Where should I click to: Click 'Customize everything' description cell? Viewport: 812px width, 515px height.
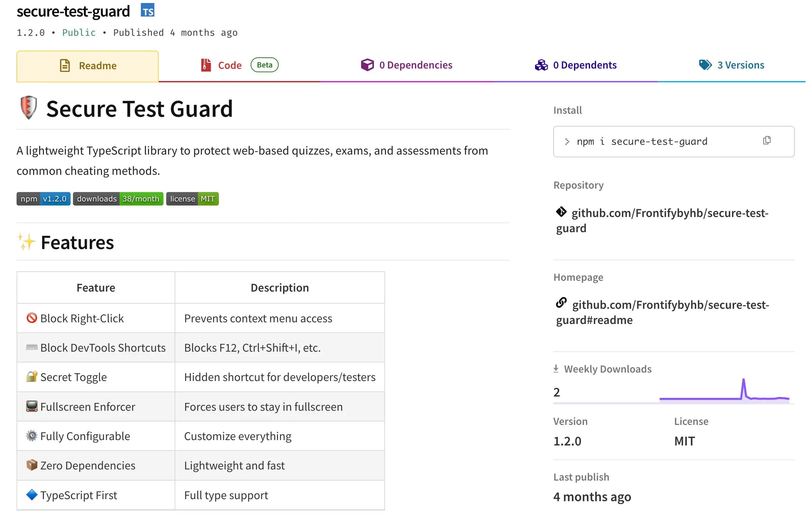(280, 436)
